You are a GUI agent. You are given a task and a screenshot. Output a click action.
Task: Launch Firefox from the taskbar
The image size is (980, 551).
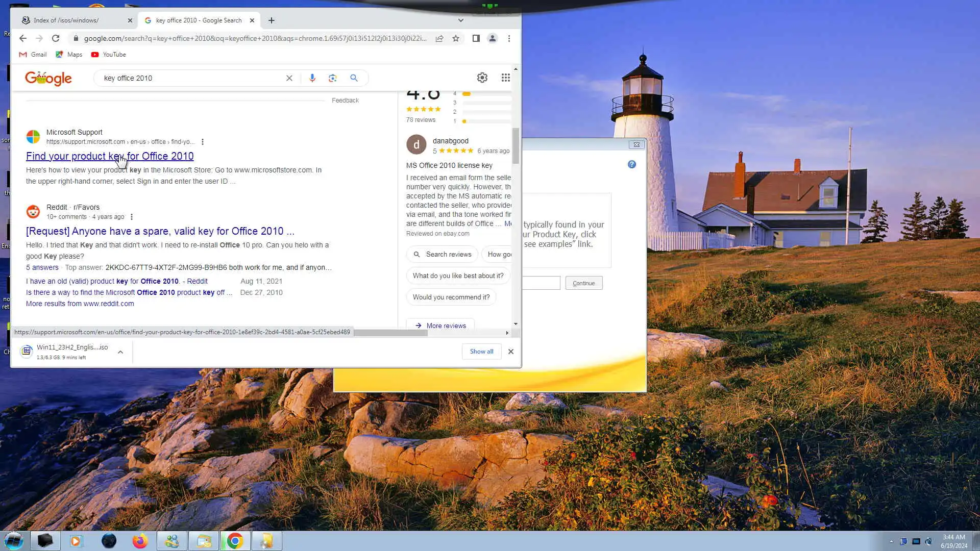(140, 541)
